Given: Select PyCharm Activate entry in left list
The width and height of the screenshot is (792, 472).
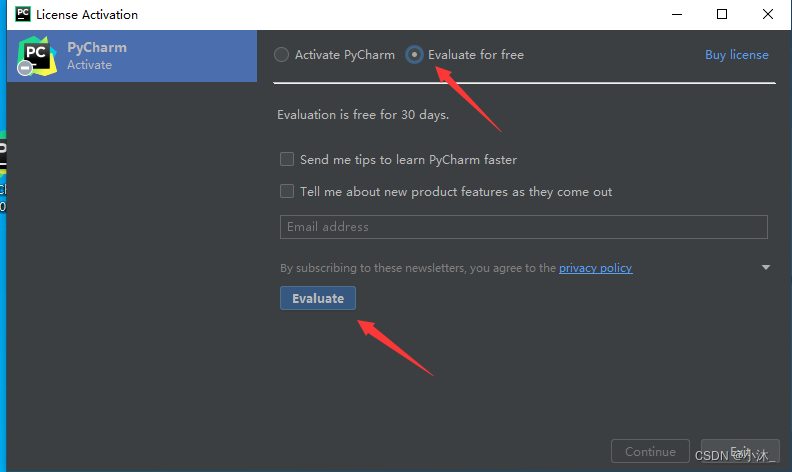Looking at the screenshot, I should pos(132,56).
